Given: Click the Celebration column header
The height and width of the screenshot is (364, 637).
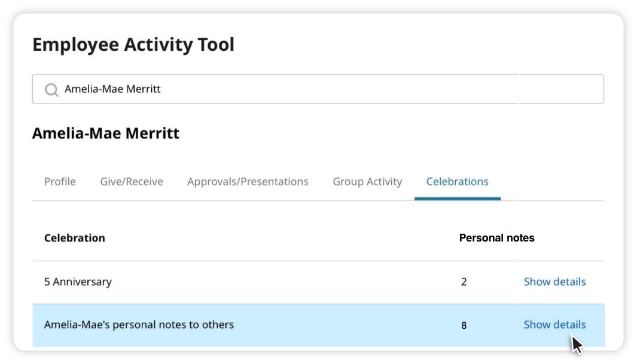Looking at the screenshot, I should pyautogui.click(x=75, y=238).
